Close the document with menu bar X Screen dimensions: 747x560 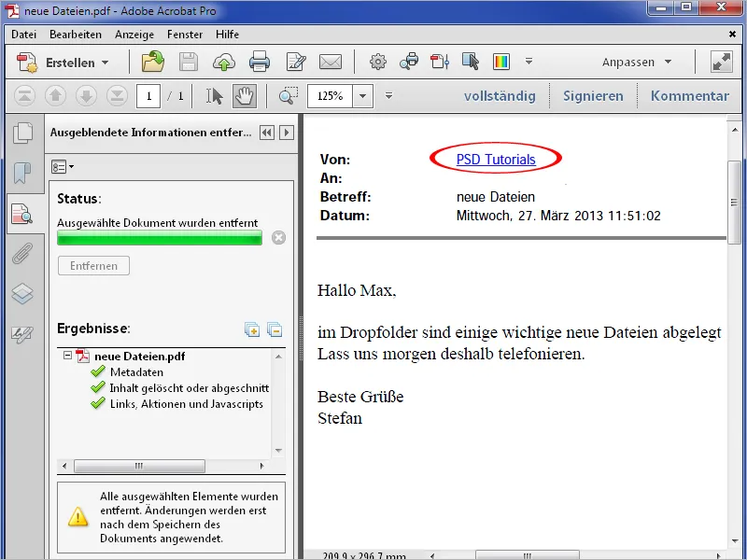[732, 34]
